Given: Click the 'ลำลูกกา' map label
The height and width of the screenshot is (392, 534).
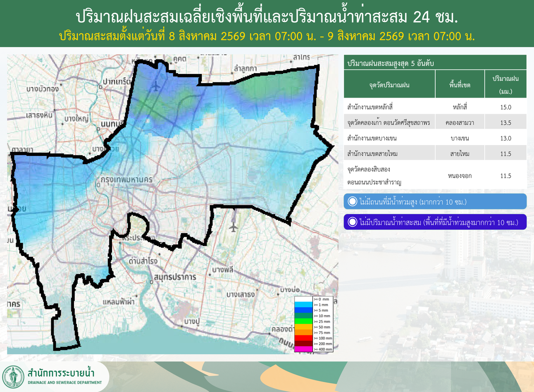Looking at the screenshot, I should click(245, 68).
